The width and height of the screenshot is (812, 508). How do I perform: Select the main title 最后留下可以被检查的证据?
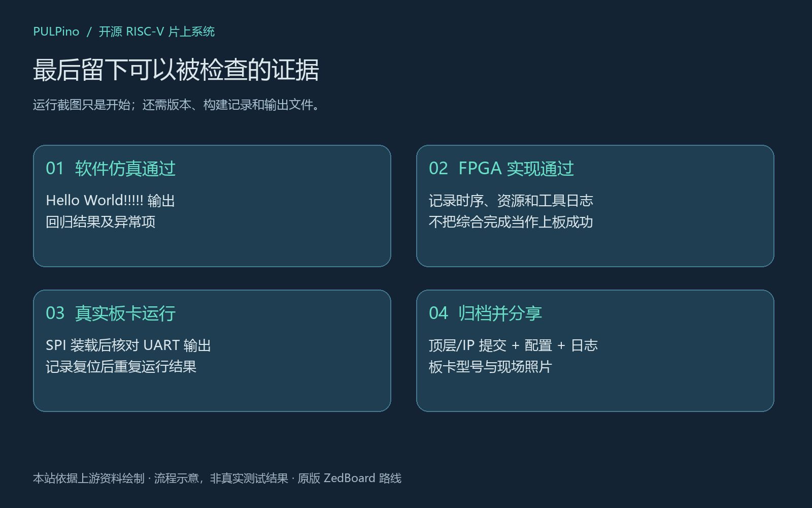pyautogui.click(x=176, y=70)
